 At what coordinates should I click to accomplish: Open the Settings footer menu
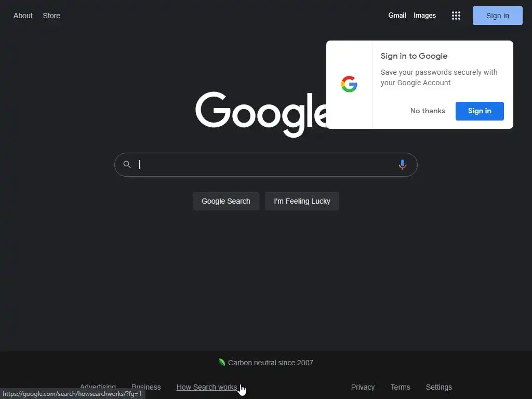pos(438,387)
